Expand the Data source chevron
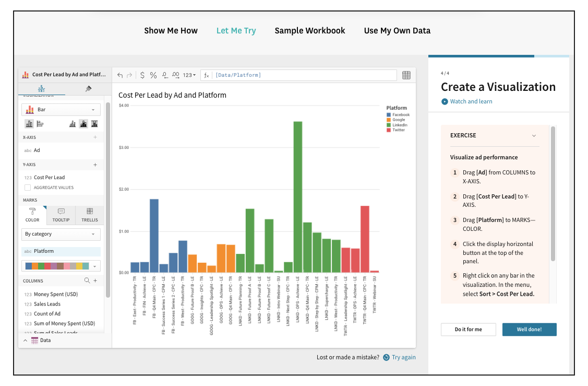588x386 pixels. coord(25,341)
